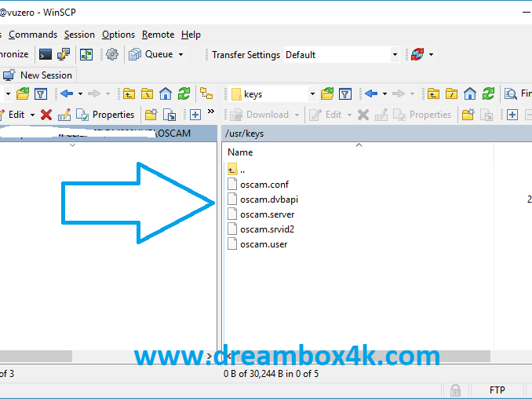The image size is (532, 399).
Task: Go to local parent directory icon
Action: click(x=129, y=93)
